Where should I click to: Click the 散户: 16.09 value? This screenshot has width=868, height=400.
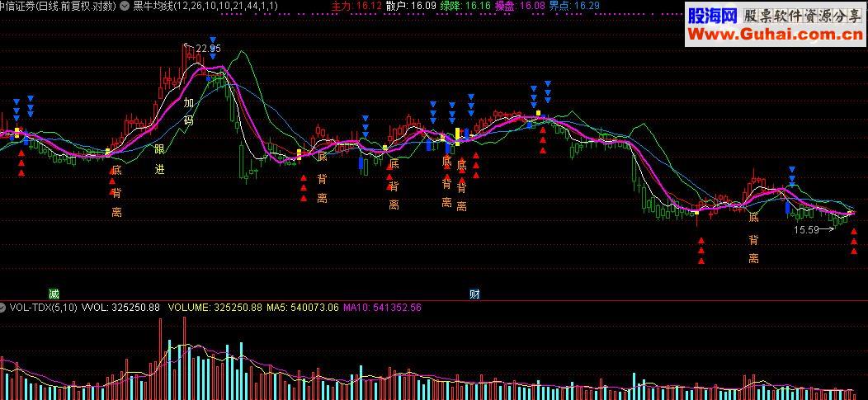coord(411,6)
